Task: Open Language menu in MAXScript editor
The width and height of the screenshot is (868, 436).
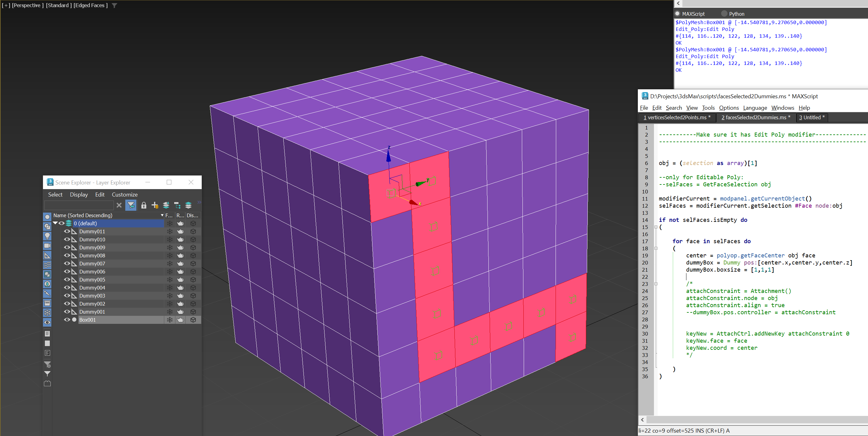Action: [x=755, y=108]
